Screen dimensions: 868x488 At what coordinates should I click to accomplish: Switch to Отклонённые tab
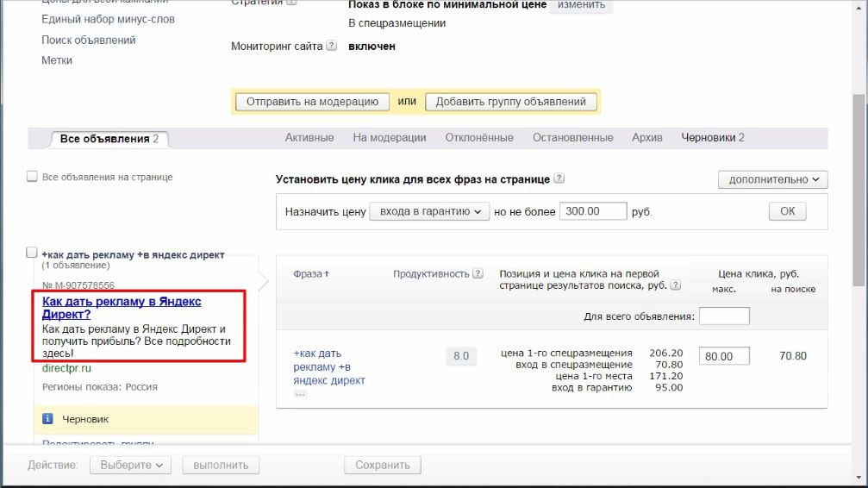479,137
